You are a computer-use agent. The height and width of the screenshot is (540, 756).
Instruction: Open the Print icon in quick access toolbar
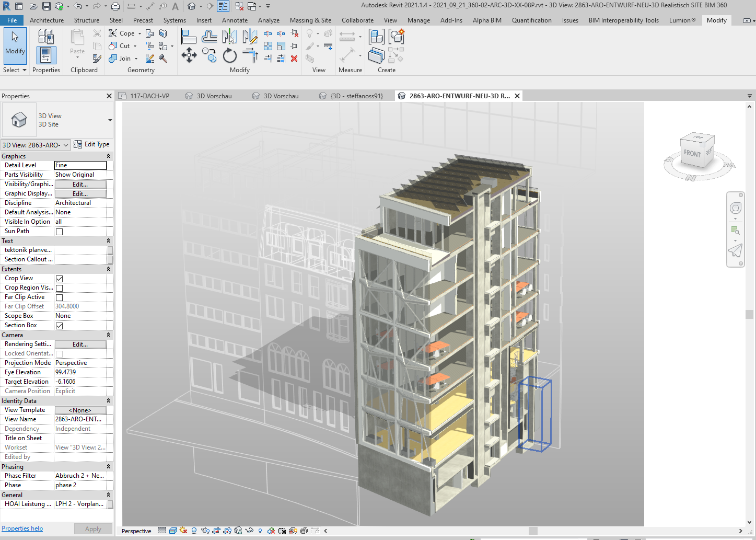[115, 6]
